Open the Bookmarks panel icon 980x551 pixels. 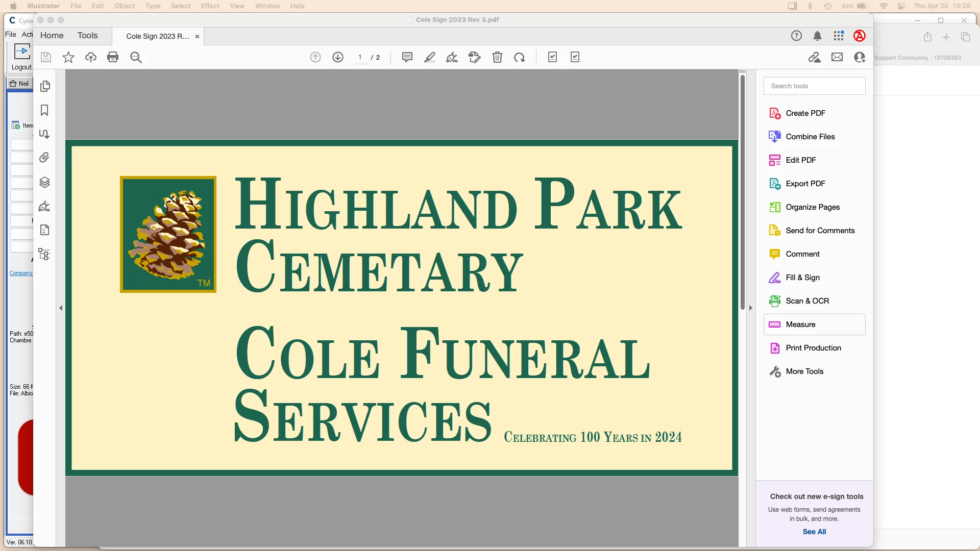pos(45,110)
